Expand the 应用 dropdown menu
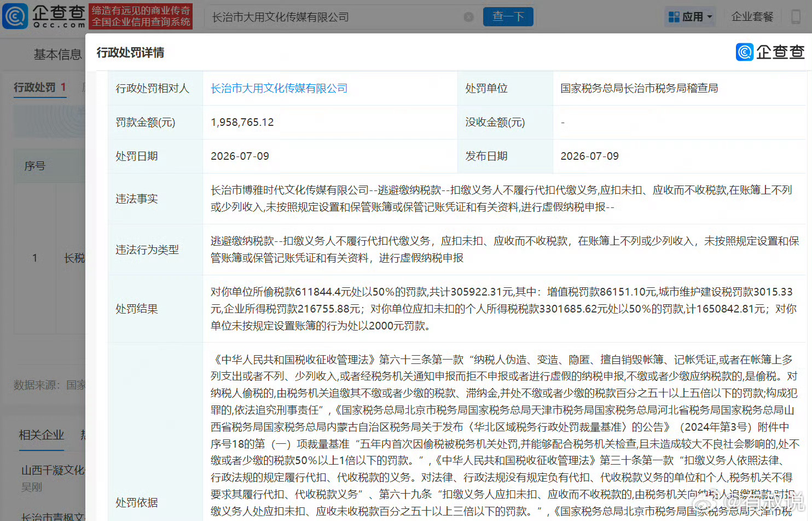The height and width of the screenshot is (521, 812). (x=691, y=17)
